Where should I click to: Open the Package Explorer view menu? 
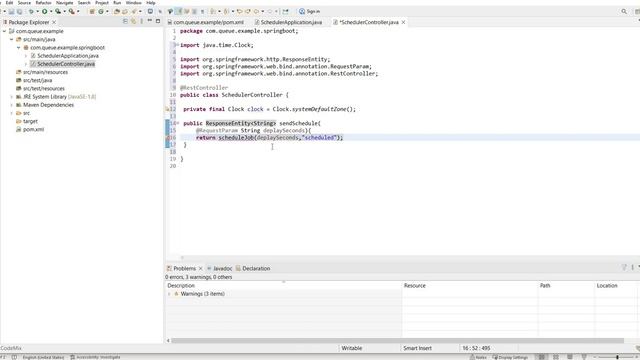tap(142, 21)
